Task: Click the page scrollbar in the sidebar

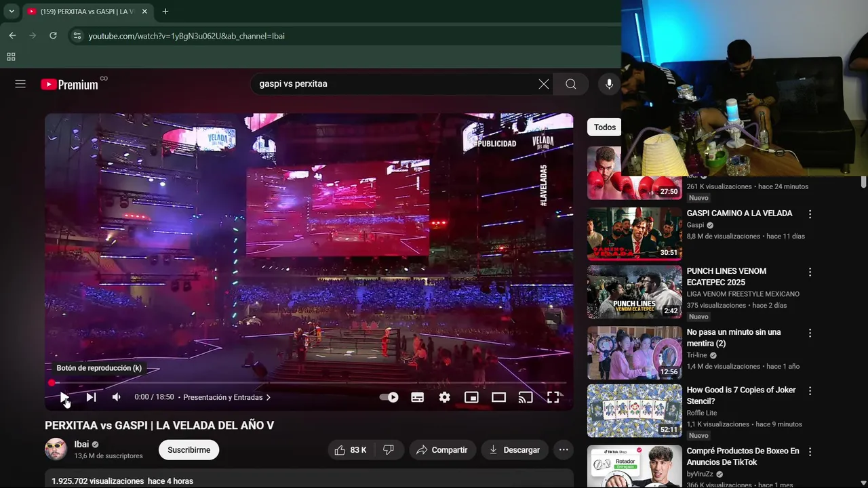Action: coord(863,182)
